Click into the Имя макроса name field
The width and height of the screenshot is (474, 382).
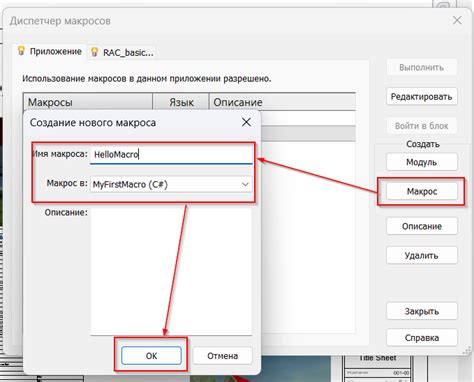pyautogui.click(x=171, y=154)
